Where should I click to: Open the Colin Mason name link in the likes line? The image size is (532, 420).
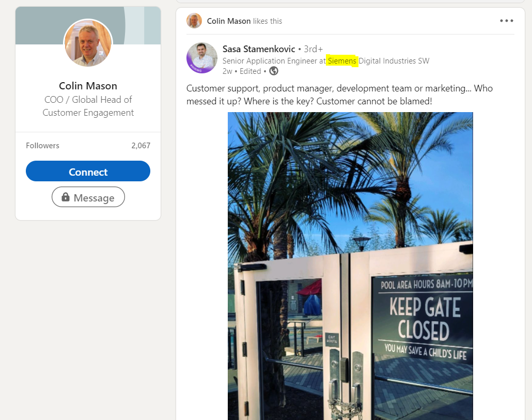229,21
